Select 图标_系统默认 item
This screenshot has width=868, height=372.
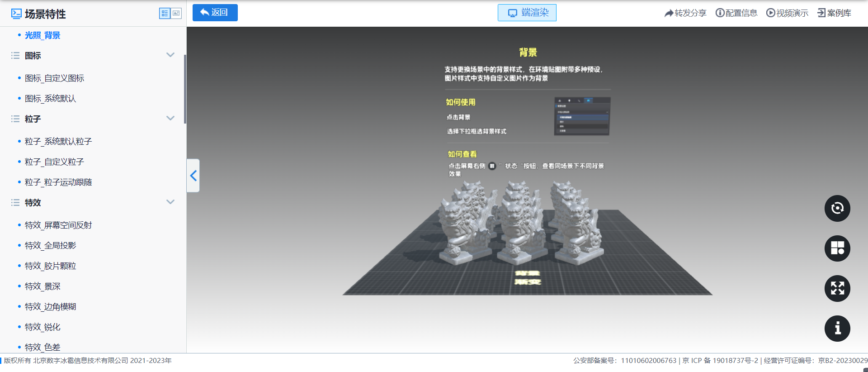(50, 99)
